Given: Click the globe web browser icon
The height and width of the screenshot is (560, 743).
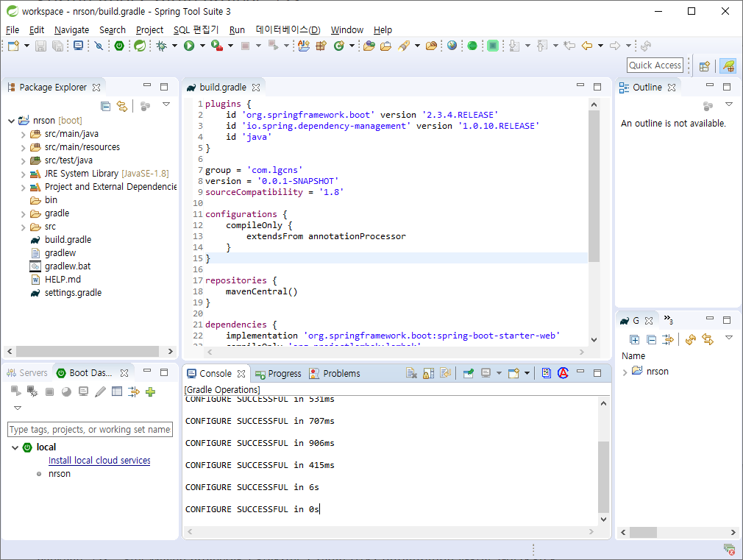Looking at the screenshot, I should pyautogui.click(x=452, y=46).
